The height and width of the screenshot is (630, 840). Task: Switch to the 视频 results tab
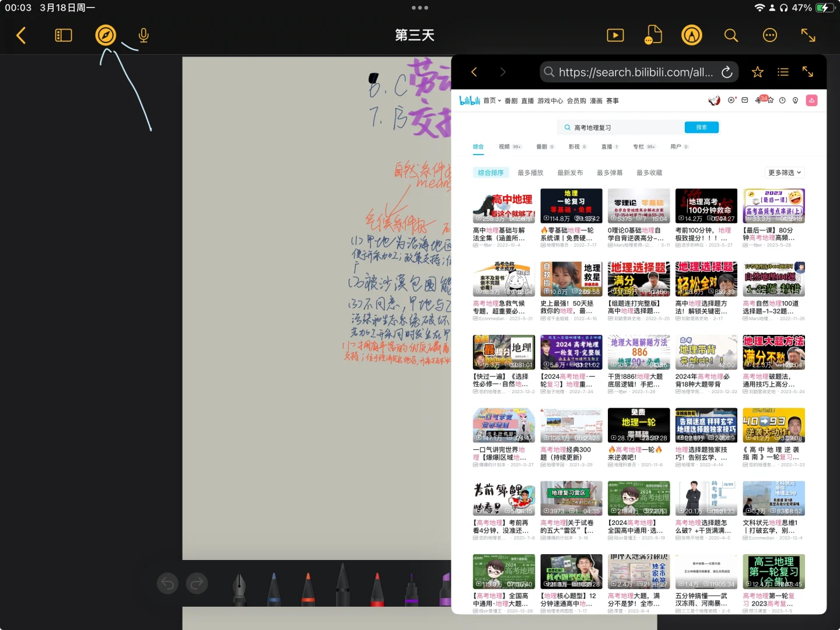510,146
